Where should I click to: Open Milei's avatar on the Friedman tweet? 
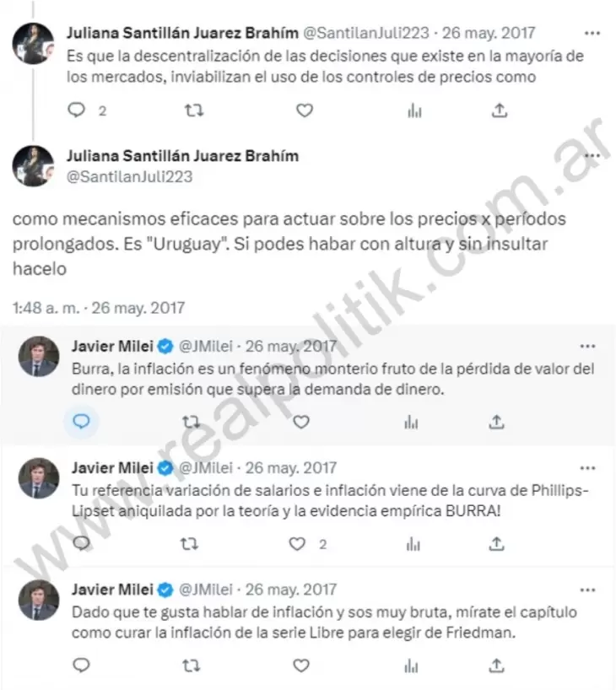(39, 601)
